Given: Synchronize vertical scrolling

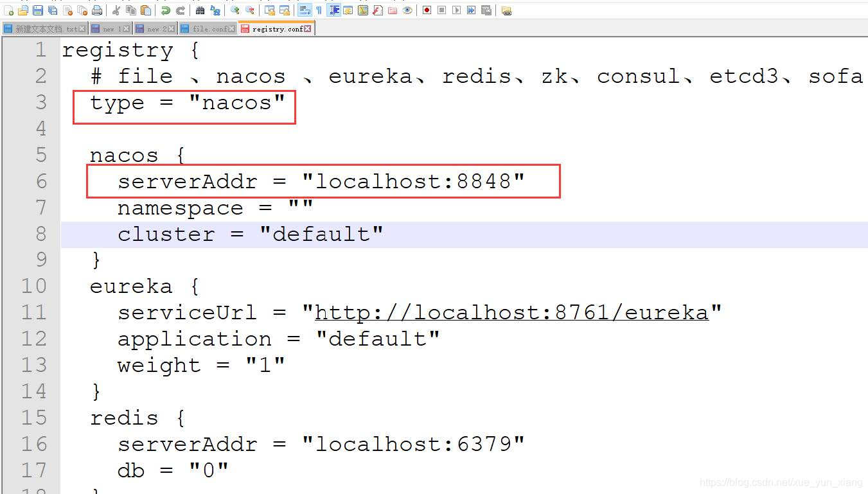Looking at the screenshot, I should point(269,10).
